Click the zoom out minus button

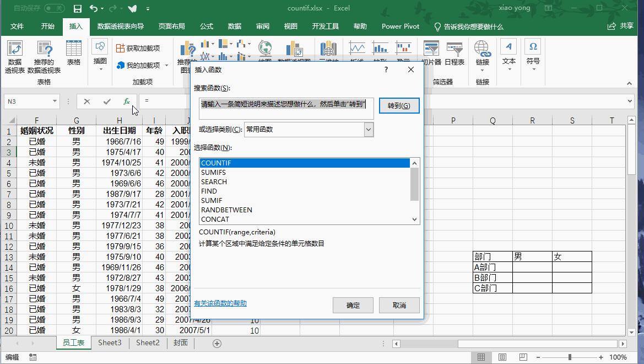click(538, 357)
